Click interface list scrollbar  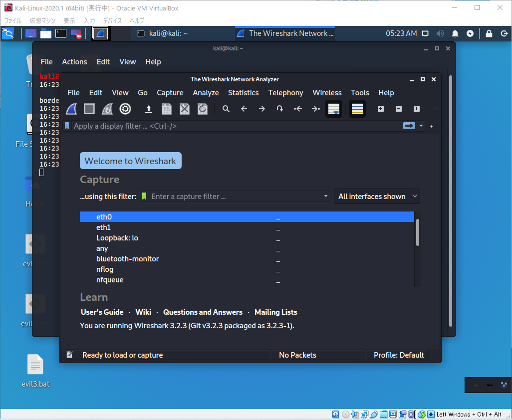click(417, 232)
